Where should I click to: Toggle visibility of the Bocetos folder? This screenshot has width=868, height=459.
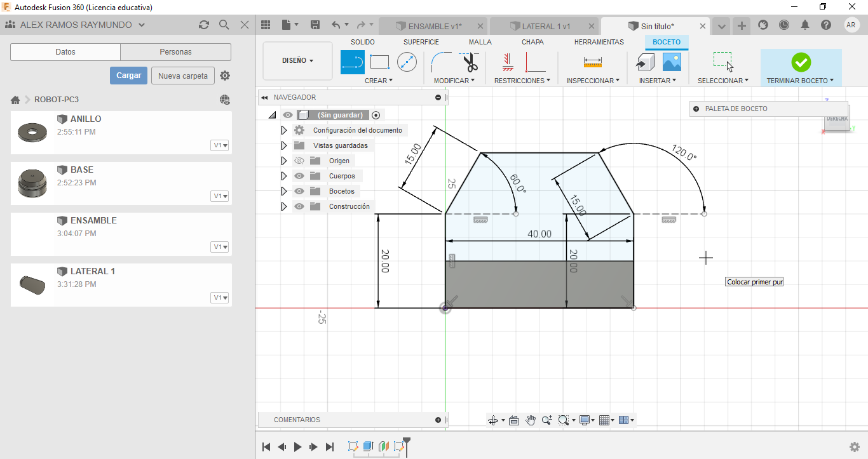tap(299, 191)
